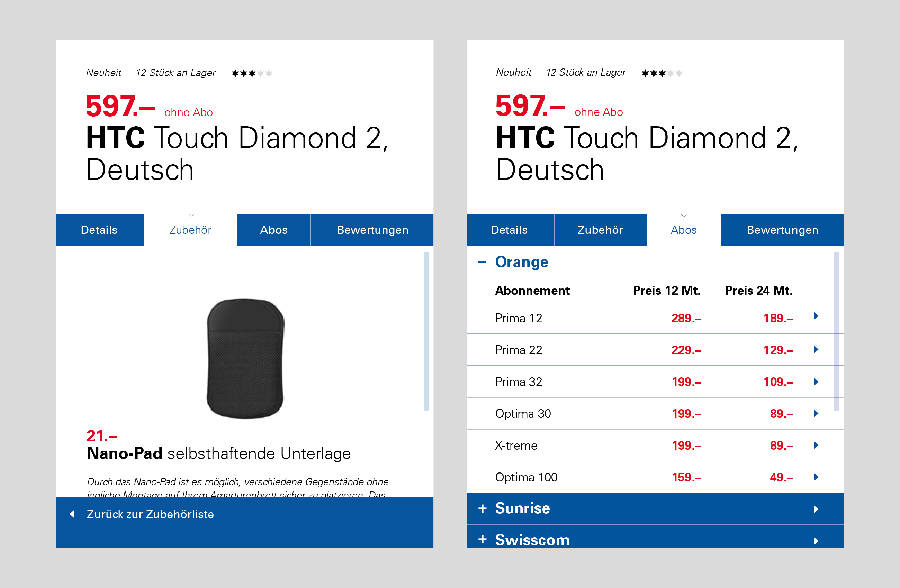Open the Abos tab in the left panel
The image size is (900, 588).
pyautogui.click(x=274, y=230)
